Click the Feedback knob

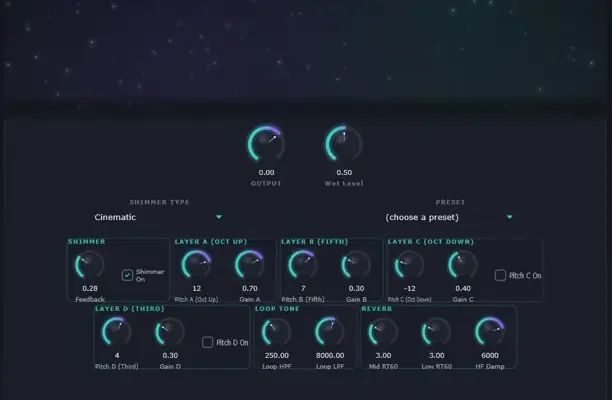pos(90,265)
